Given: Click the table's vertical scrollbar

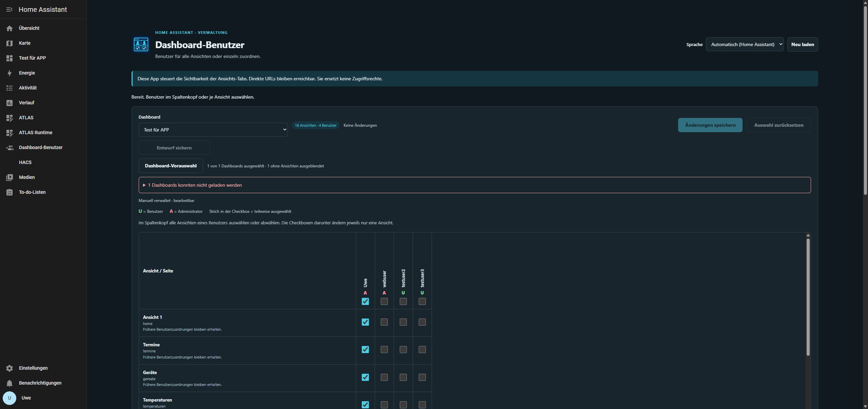Looking at the screenshot, I should tap(808, 297).
